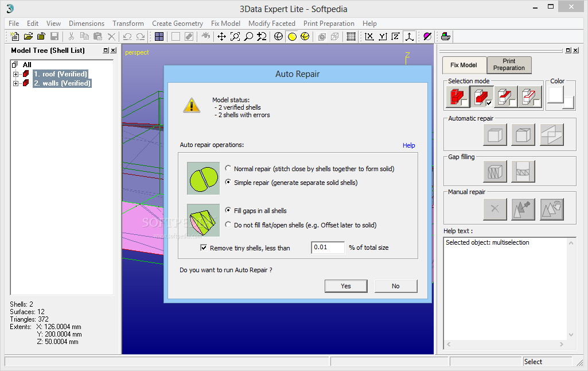The width and height of the screenshot is (588, 371).
Task: Click the Cut scissors icon
Action: coord(71,36)
